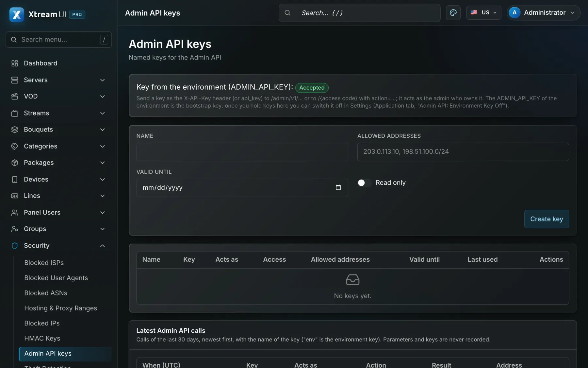Expand the Panel Users chevron
This screenshot has height=368, width=588.
(x=102, y=212)
